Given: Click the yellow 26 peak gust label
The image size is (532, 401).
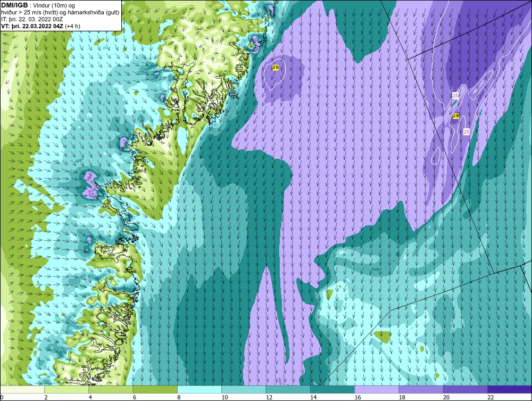Looking at the screenshot, I should [276, 68].
